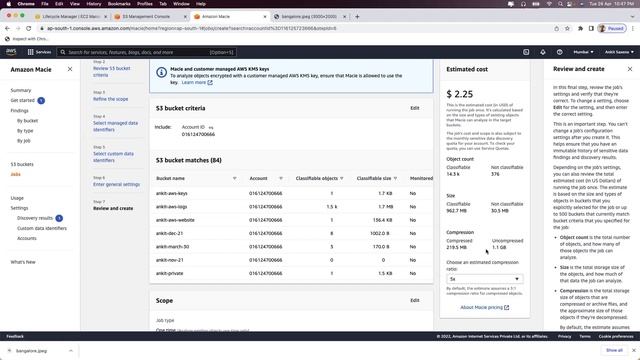The image size is (640, 360).
Task: Open Cookie preferences in the footer
Action: point(616,336)
